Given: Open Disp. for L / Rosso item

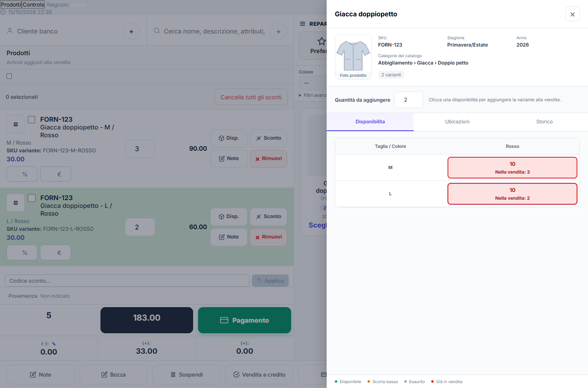Looking at the screenshot, I should (229, 216).
